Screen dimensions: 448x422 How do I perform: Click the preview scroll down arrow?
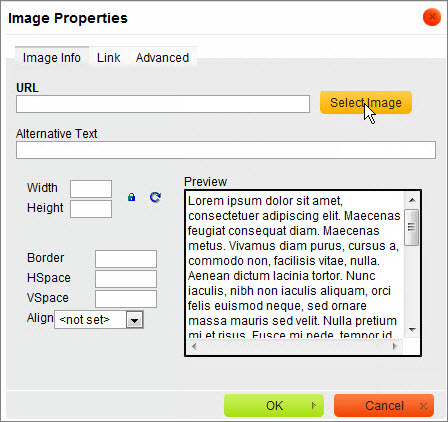point(412,330)
